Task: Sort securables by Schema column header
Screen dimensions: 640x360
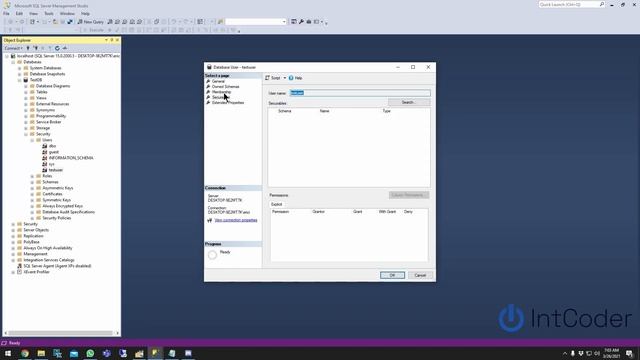Action: pyautogui.click(x=284, y=111)
